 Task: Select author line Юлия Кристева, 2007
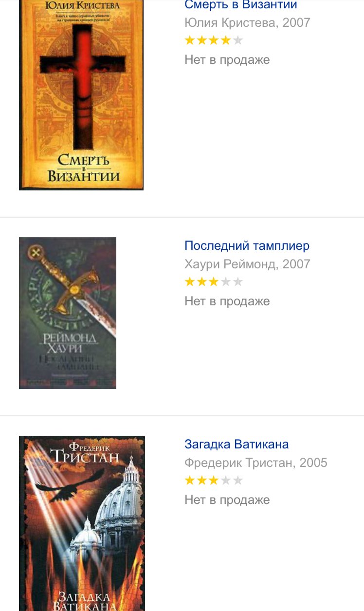[247, 23]
